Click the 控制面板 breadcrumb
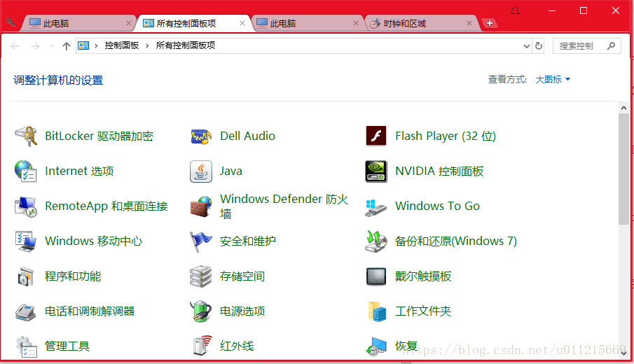Screen dimensions: 634x364 pos(122,45)
